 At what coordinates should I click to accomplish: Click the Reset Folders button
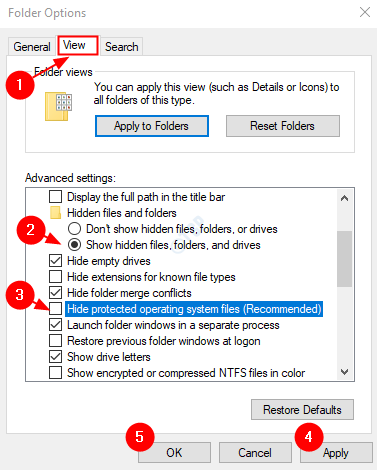283,126
